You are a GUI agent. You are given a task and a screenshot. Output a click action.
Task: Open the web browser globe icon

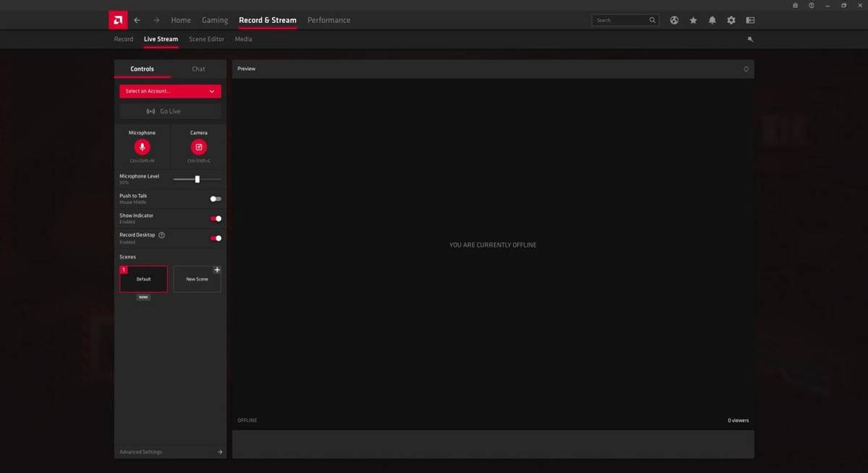coord(674,20)
